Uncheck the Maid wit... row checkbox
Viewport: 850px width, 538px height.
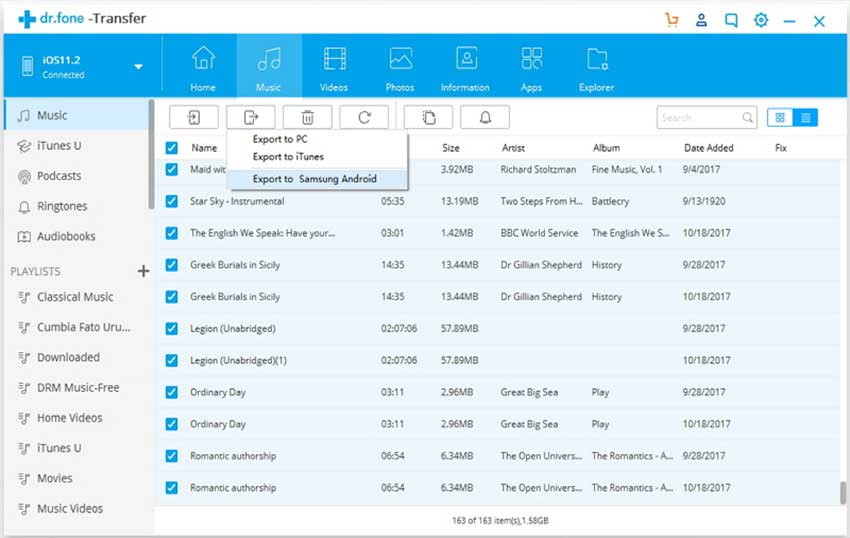[x=172, y=169]
